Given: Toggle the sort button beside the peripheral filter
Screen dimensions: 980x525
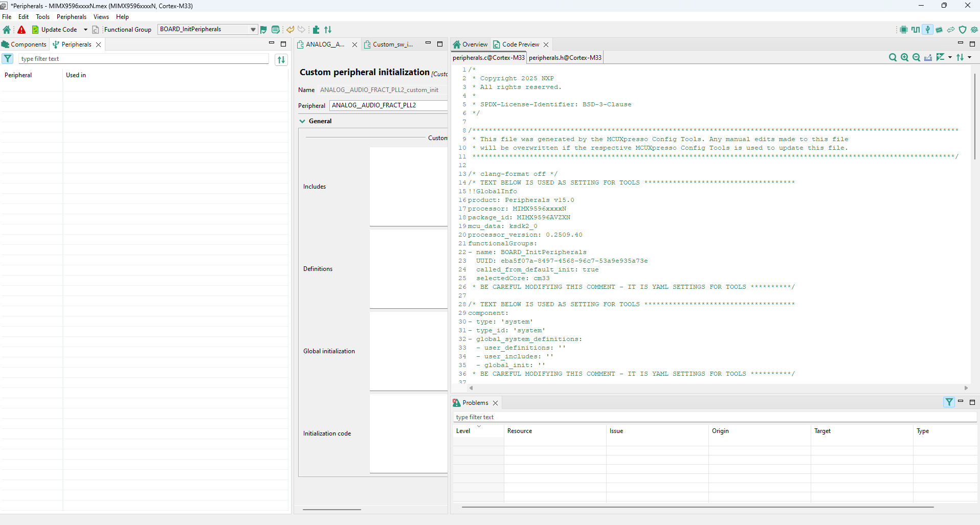Looking at the screenshot, I should pos(281,60).
